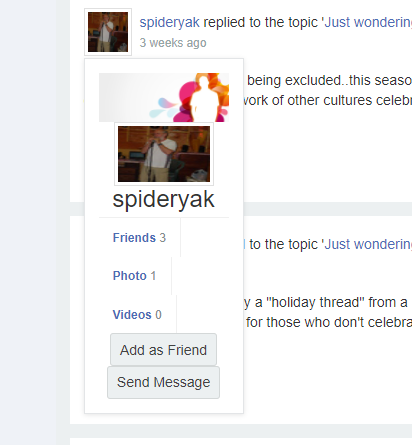Viewport: 412px width, 445px height.
Task: Open the 'Just wondering' topic in spideryak's reply
Action: click(368, 22)
